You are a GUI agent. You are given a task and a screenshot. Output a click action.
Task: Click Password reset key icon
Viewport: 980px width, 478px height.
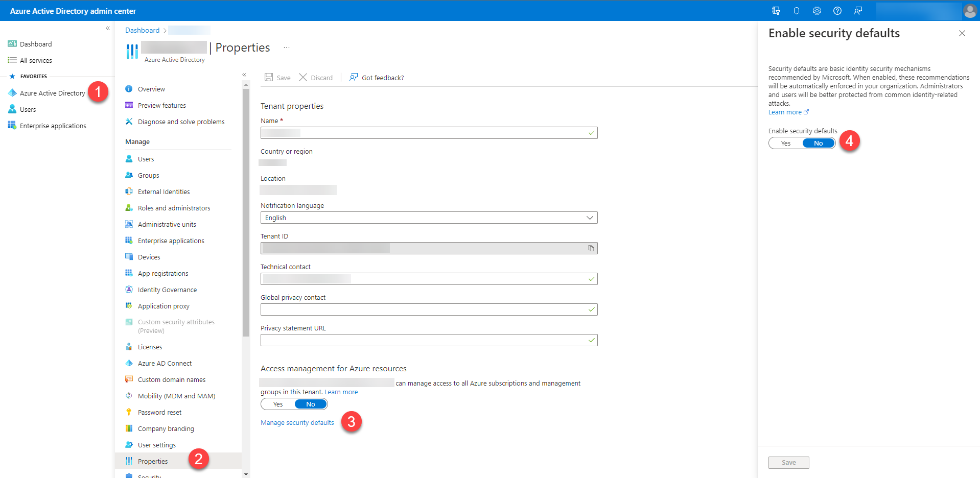coord(129,412)
